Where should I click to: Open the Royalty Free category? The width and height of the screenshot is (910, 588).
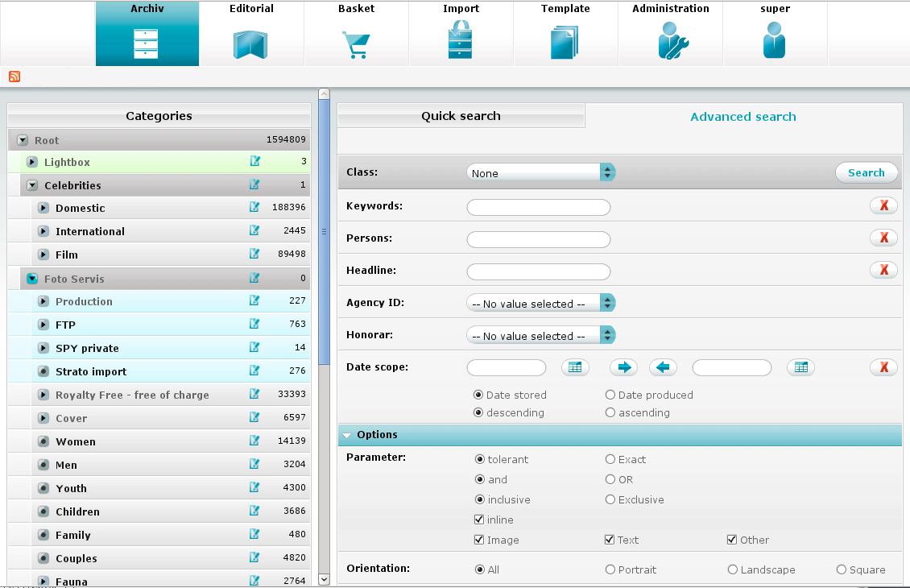click(131, 395)
